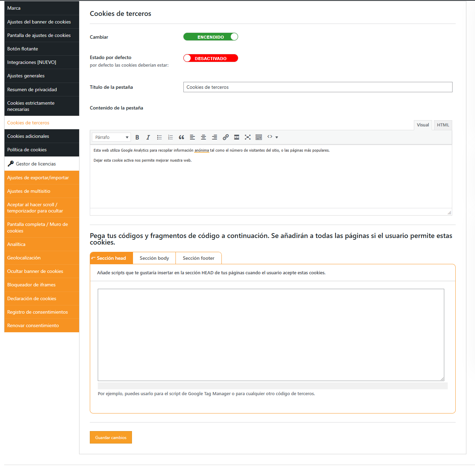Click the key icon of Gestor de licencias

11,164
